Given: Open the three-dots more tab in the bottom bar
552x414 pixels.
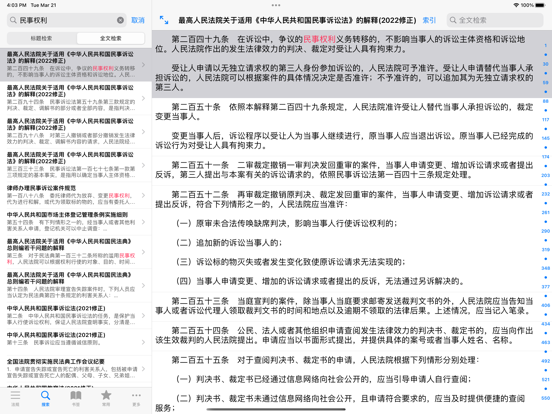Looking at the screenshot, I should point(136,398).
